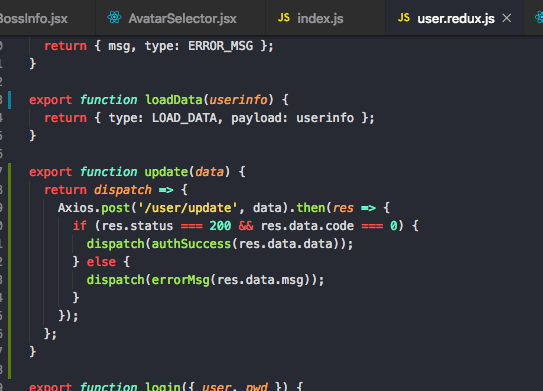The width and height of the screenshot is (543, 391).
Task: Click the JS icon on index.js tab
Action: [284, 18]
